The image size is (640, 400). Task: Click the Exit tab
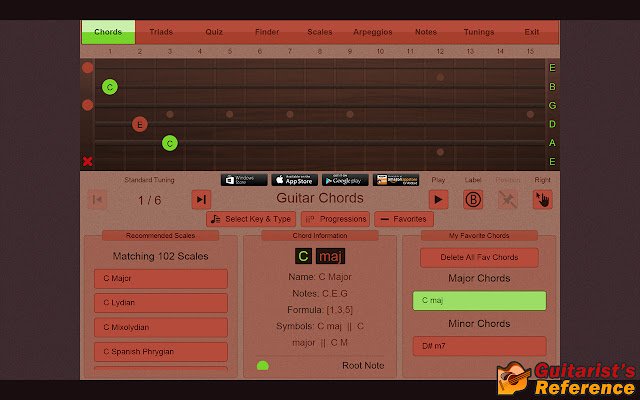pyautogui.click(x=531, y=32)
